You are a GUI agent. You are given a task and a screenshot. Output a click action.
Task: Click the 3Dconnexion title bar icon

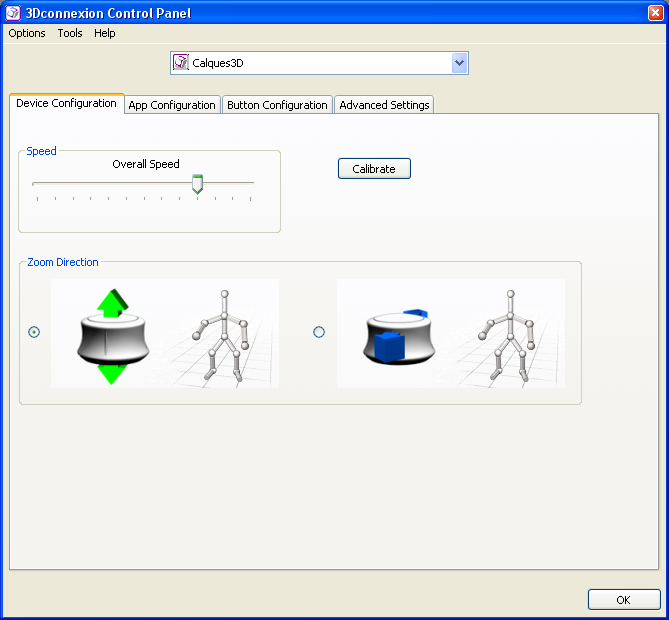(13, 13)
